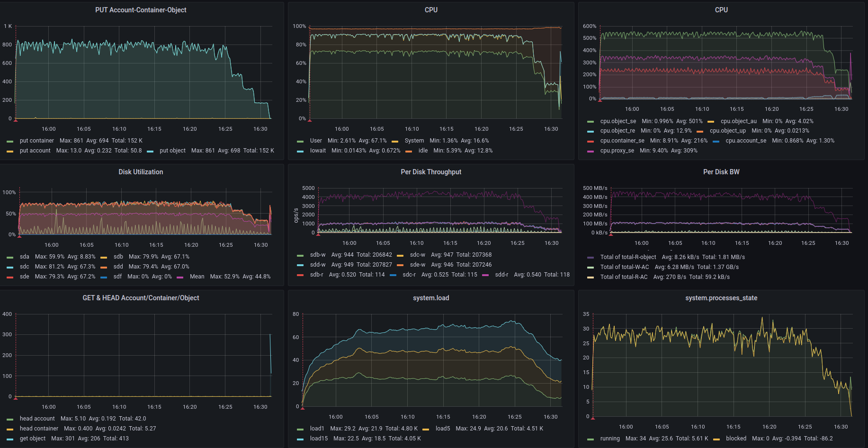Click the yellow swatch beside blocked
The height and width of the screenshot is (448, 868).
click(716, 439)
